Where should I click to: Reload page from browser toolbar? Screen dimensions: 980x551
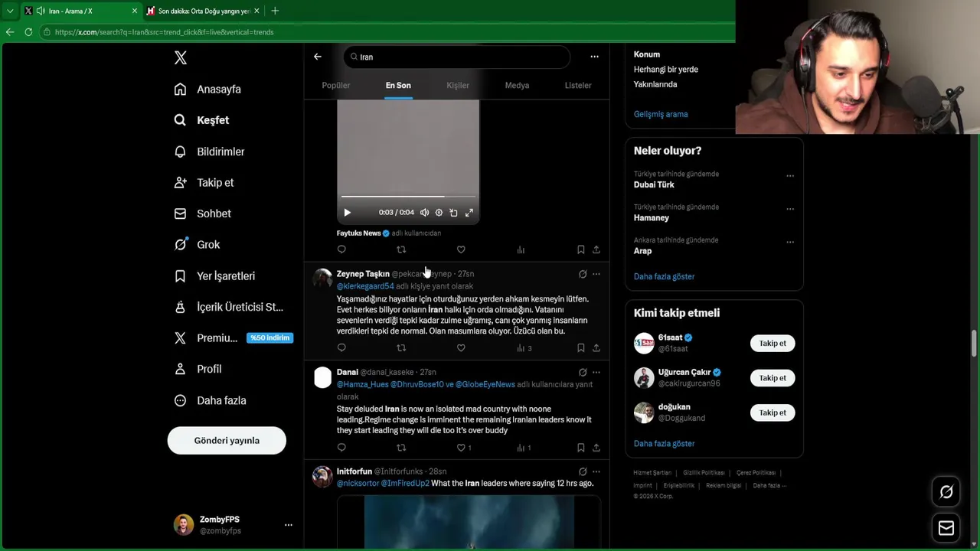point(28,32)
